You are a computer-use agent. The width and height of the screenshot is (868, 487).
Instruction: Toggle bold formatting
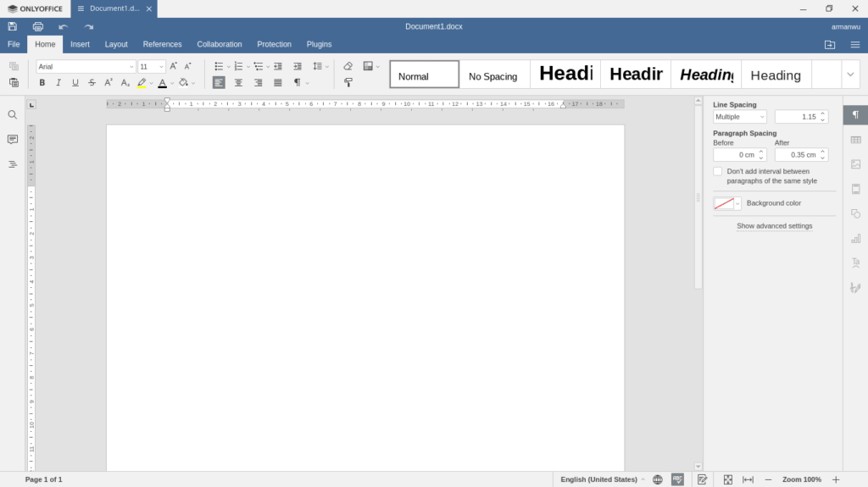pyautogui.click(x=42, y=83)
